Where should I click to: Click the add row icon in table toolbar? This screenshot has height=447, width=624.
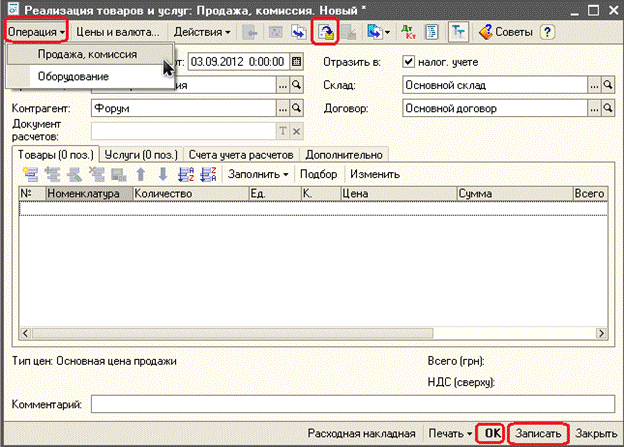[x=28, y=174]
